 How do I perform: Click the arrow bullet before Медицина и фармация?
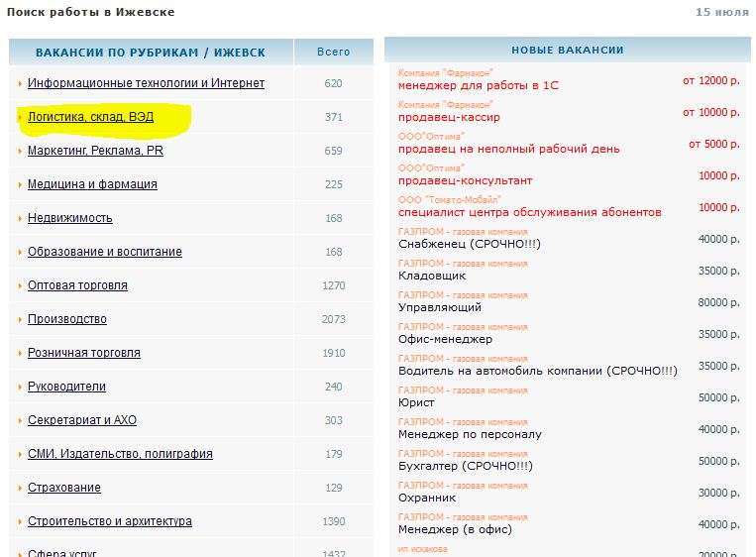coord(20,184)
